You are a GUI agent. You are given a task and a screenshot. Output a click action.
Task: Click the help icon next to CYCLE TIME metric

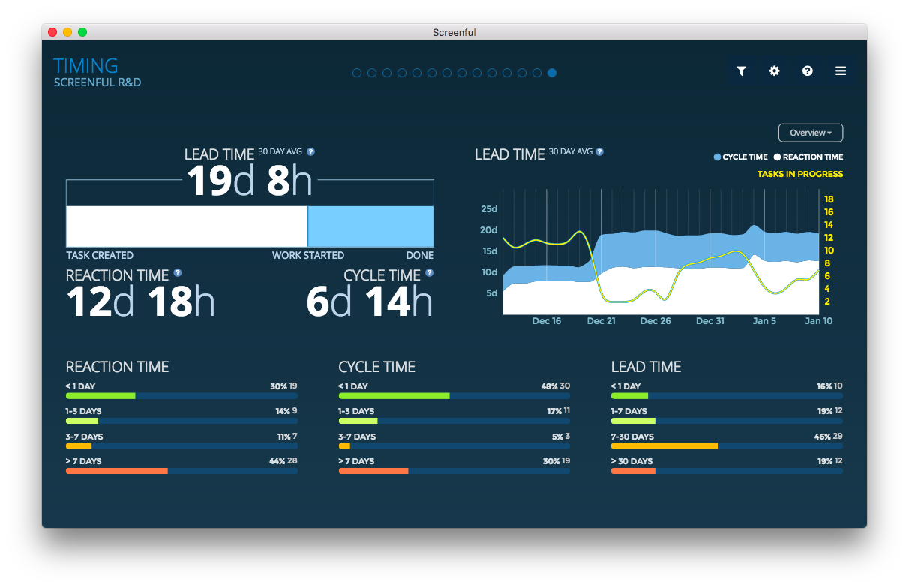pos(429,273)
